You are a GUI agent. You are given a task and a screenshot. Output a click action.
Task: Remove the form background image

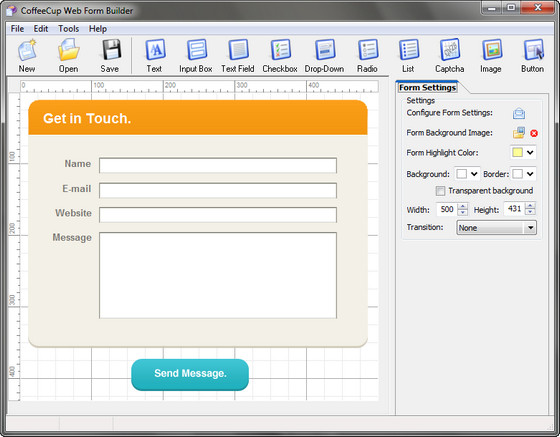(534, 133)
